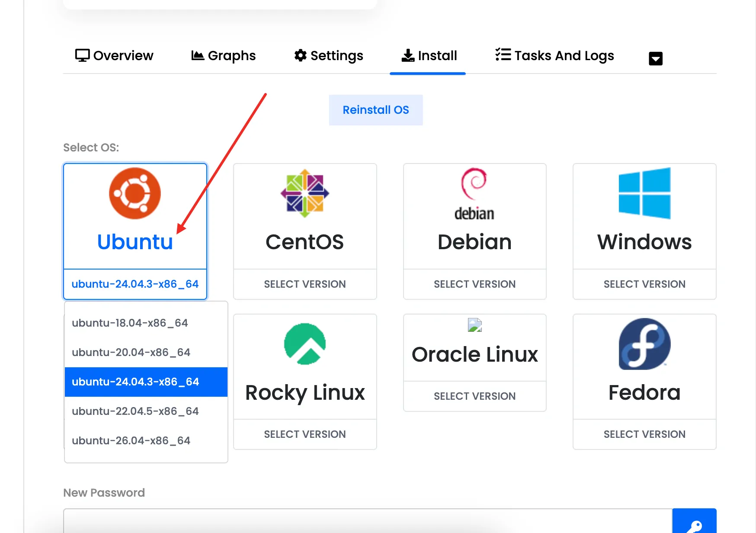Choose ubuntu-22.04.5-x86_64 from the list
Viewport: 756px width, 533px height.
click(146, 411)
